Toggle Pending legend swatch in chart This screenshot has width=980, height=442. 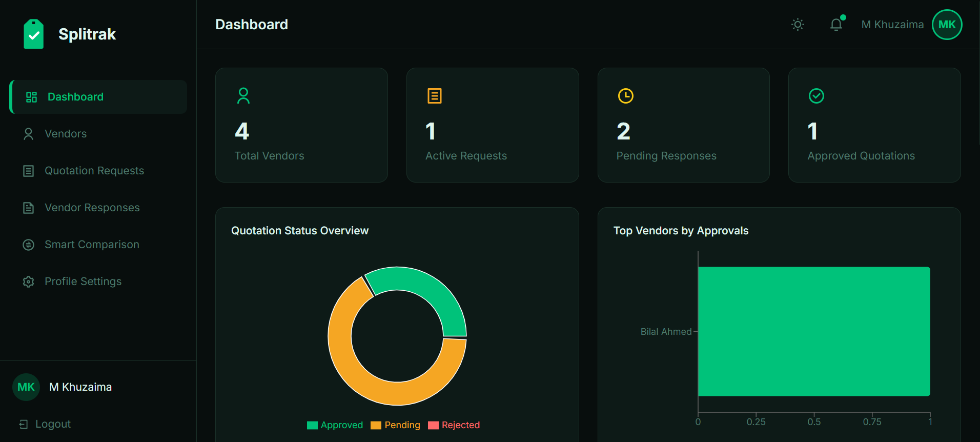pos(376,425)
